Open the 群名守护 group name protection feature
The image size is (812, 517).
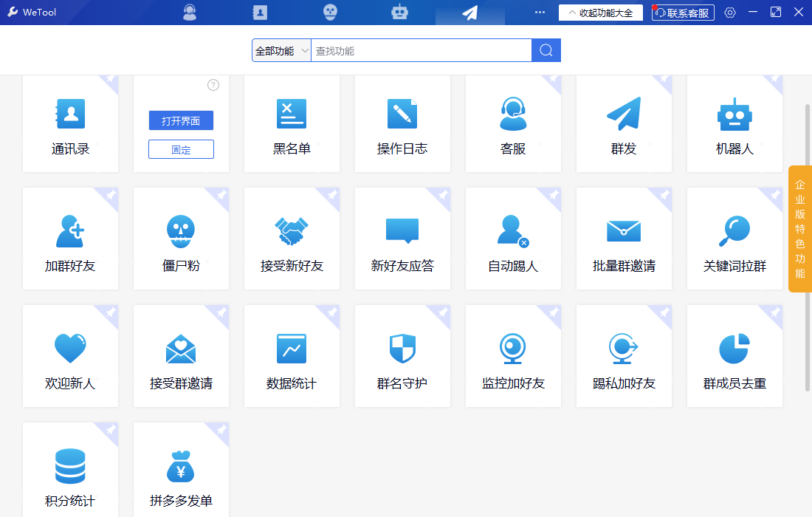(x=402, y=355)
